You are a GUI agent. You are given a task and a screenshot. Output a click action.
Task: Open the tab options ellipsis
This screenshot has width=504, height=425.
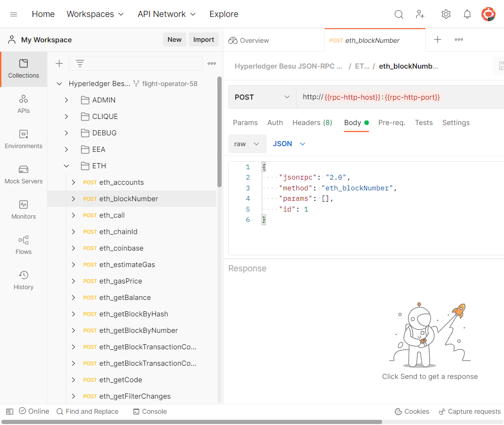(x=459, y=40)
